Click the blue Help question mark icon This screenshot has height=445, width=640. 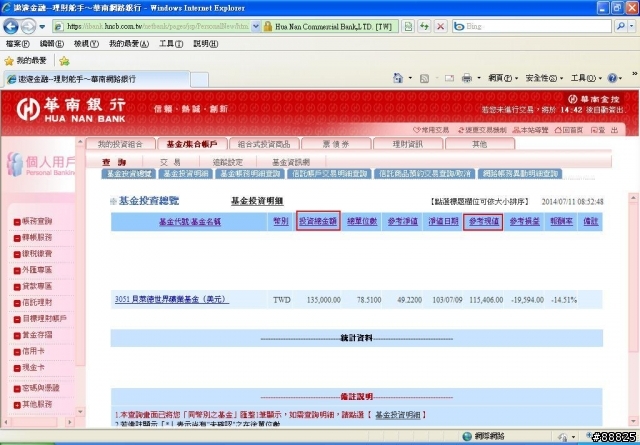tap(612, 78)
